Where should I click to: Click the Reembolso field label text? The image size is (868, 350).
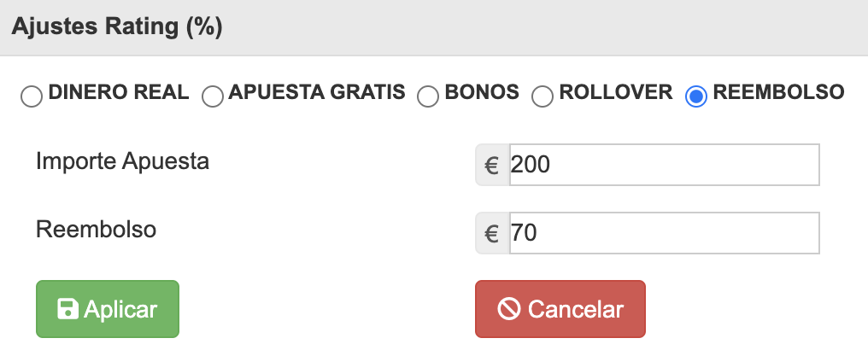tap(96, 229)
